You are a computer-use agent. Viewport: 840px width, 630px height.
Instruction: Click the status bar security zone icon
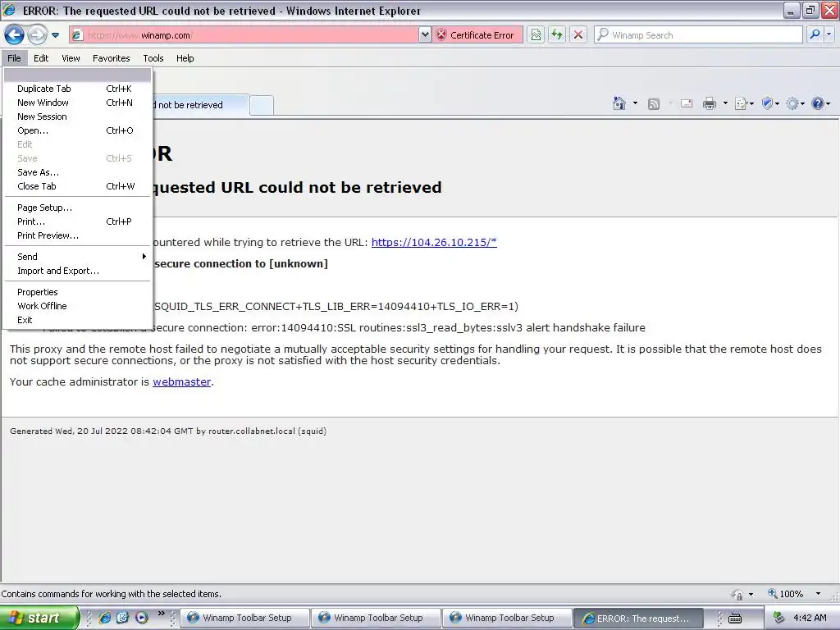[737, 594]
